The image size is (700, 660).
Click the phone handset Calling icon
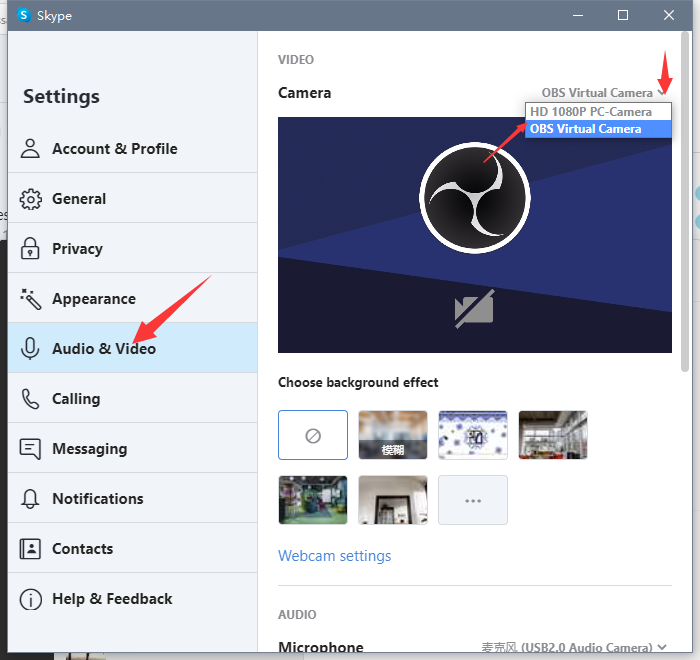tap(30, 399)
